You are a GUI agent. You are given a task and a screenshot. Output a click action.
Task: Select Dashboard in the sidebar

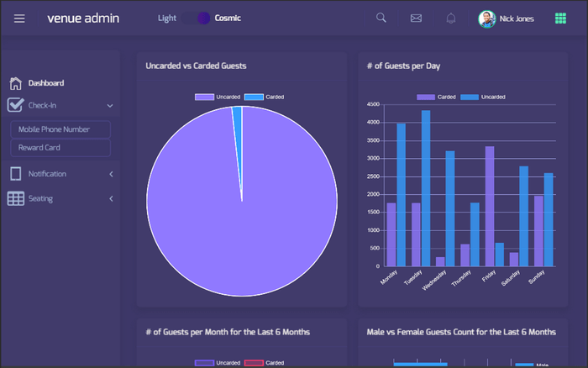(46, 83)
